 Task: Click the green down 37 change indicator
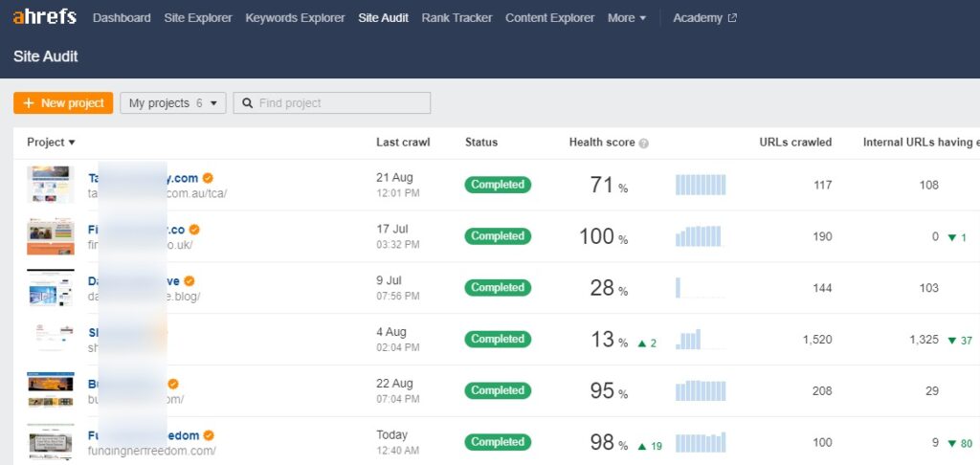click(x=960, y=341)
